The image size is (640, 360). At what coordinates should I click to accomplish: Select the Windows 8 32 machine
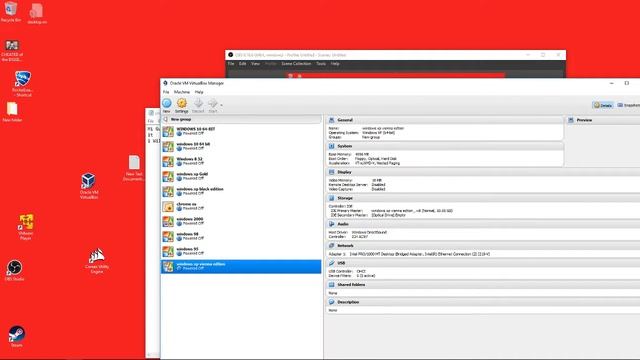pos(241,161)
